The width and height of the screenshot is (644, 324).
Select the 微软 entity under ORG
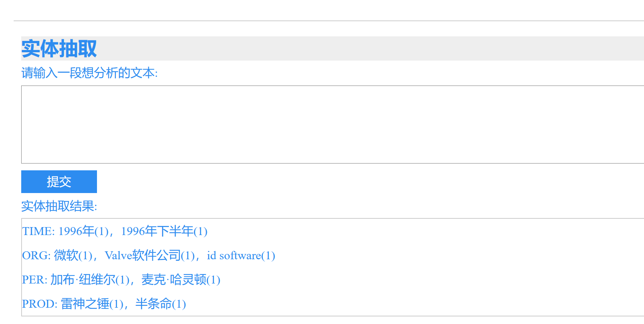coord(65,255)
